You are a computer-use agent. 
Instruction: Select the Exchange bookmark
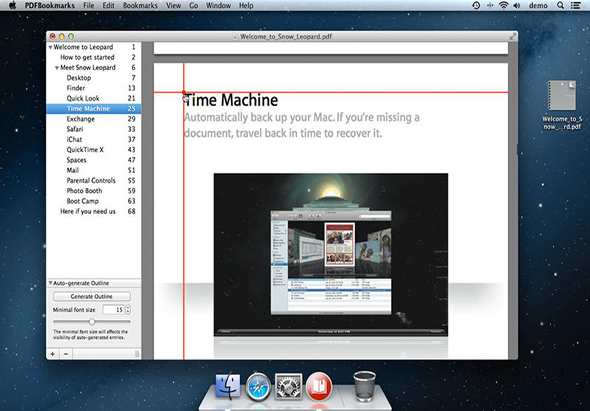pyautogui.click(x=93, y=119)
